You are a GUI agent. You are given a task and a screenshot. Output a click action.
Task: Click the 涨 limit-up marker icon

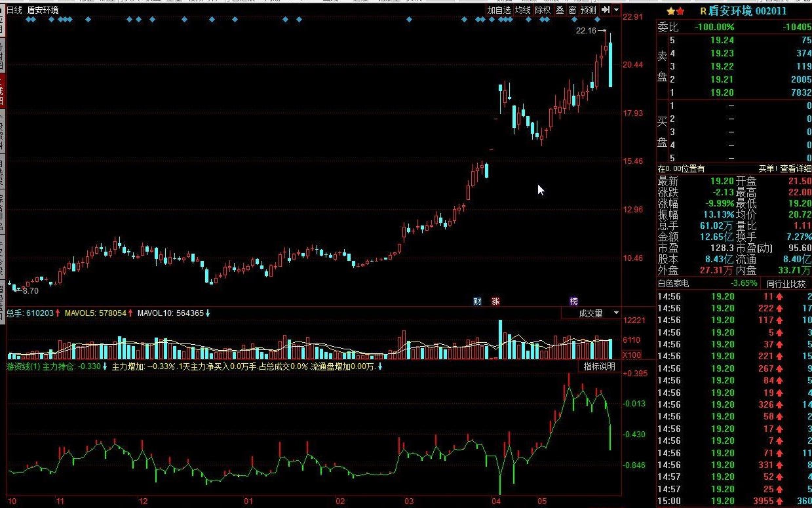point(495,302)
